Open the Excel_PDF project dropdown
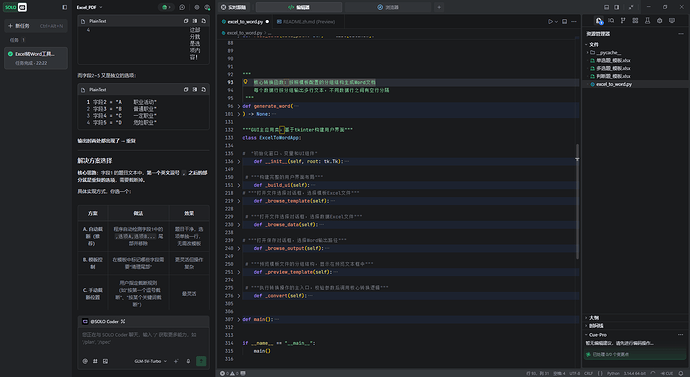 pos(89,7)
